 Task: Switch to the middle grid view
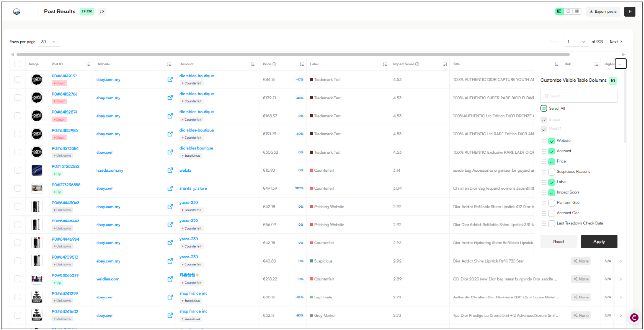click(568, 11)
